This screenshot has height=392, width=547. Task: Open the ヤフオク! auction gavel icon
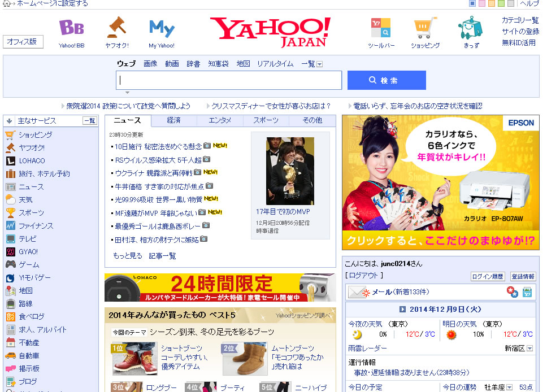(117, 27)
